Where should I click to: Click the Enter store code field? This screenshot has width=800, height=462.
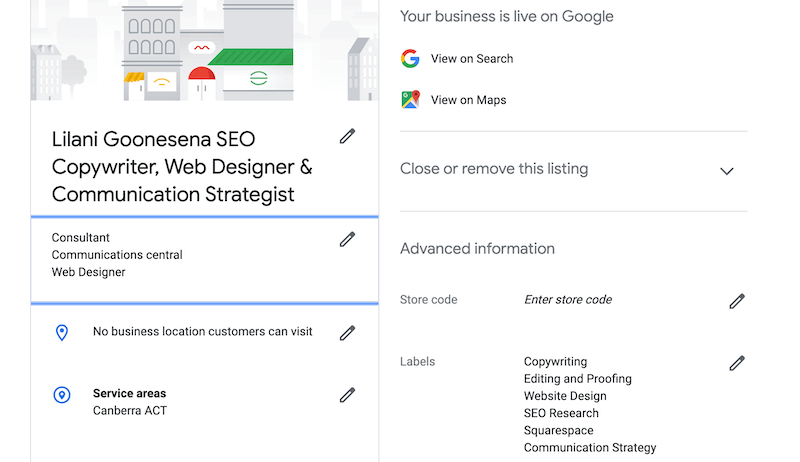568,300
